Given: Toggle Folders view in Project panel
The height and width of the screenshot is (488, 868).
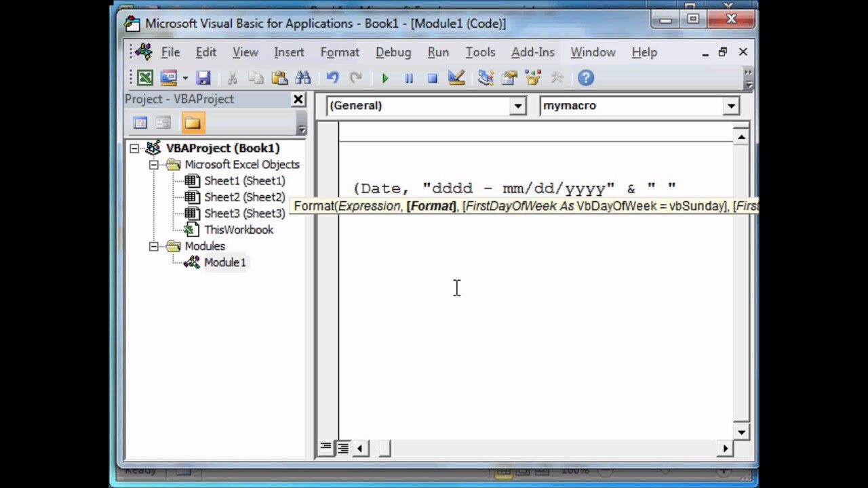Looking at the screenshot, I should [193, 123].
